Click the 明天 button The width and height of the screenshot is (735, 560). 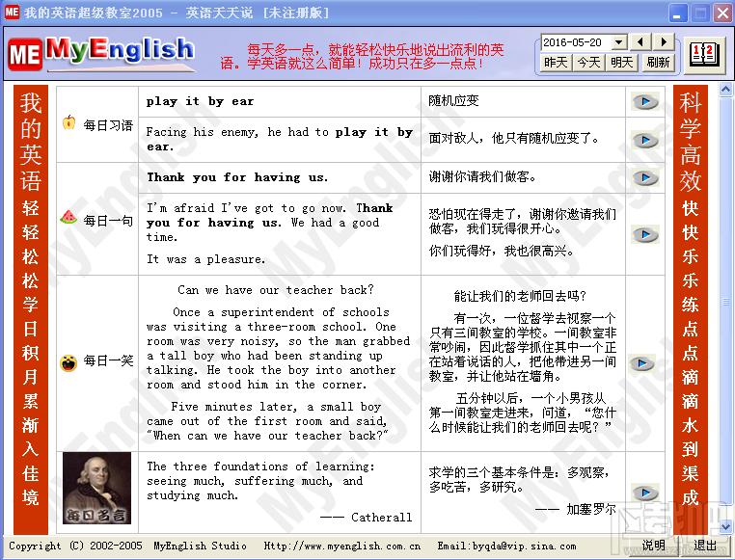coord(621,63)
